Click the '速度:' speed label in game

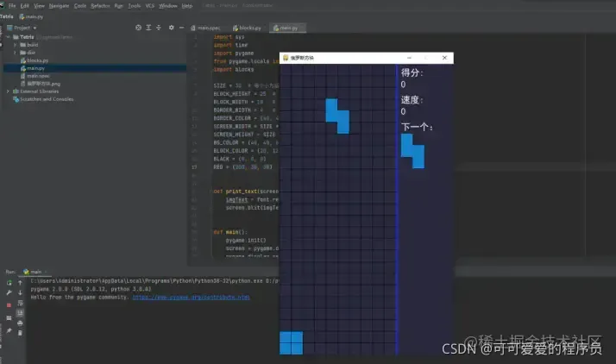coord(412,100)
